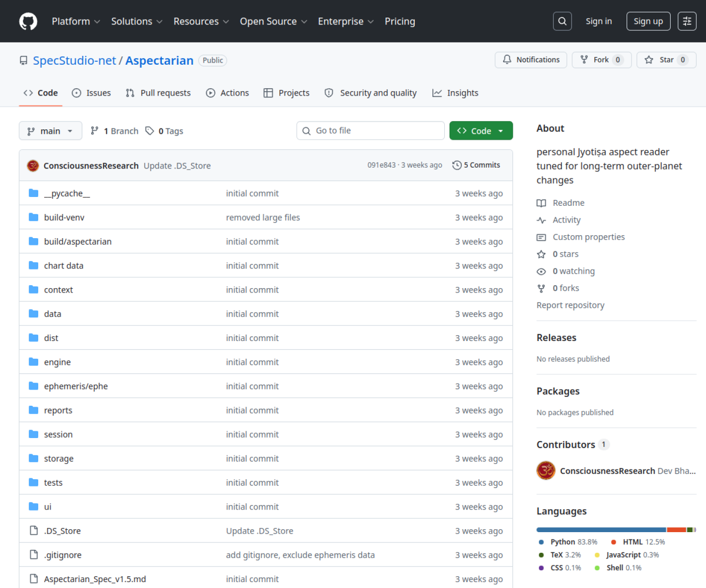Click the file icon for .gitignore
Screen dimensions: 706x588
pos(33,555)
